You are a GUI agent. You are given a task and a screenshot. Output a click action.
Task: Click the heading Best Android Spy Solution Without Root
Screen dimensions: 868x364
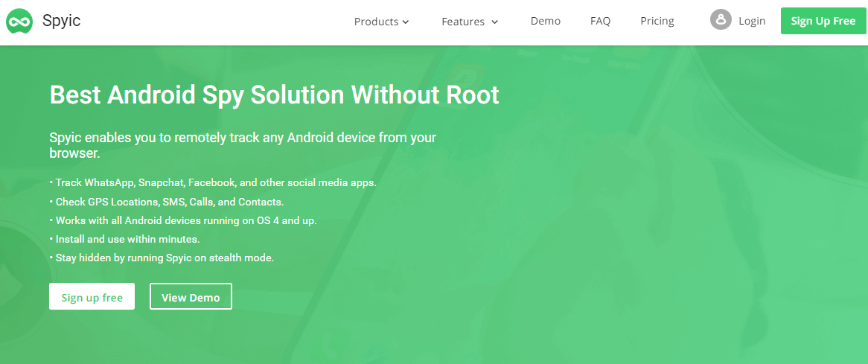(x=274, y=95)
